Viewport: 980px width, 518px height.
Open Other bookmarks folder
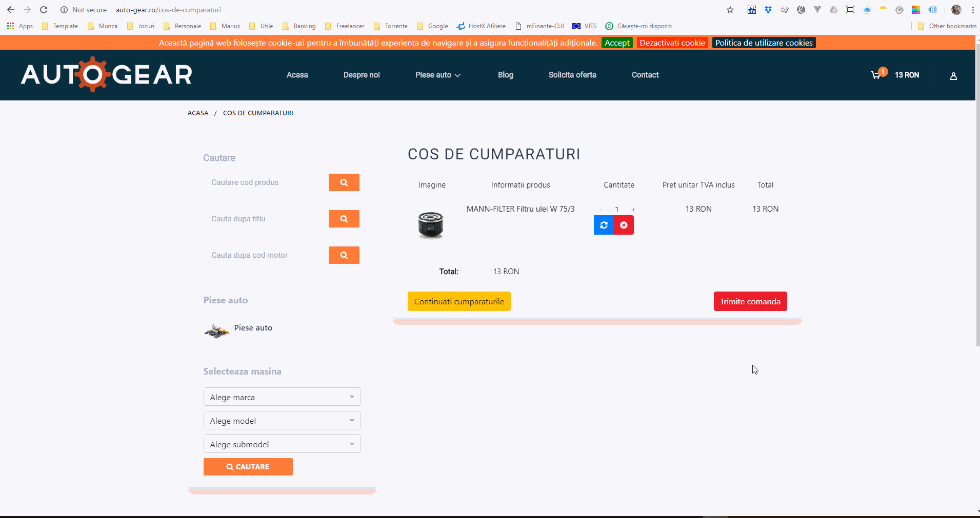tap(947, 26)
